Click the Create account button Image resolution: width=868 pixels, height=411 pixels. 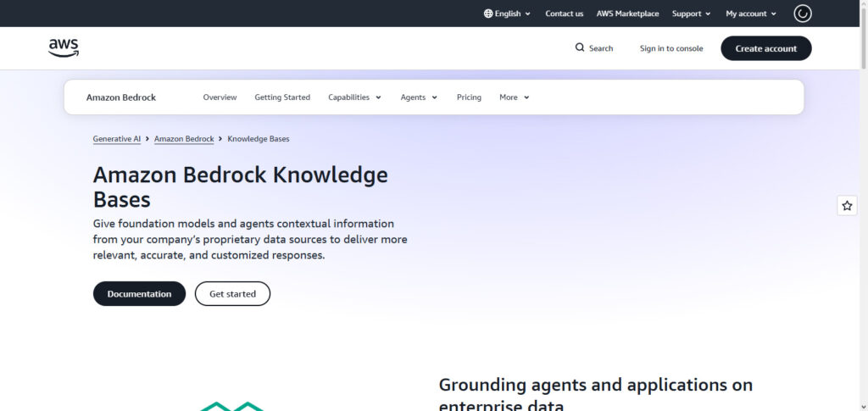[766, 48]
